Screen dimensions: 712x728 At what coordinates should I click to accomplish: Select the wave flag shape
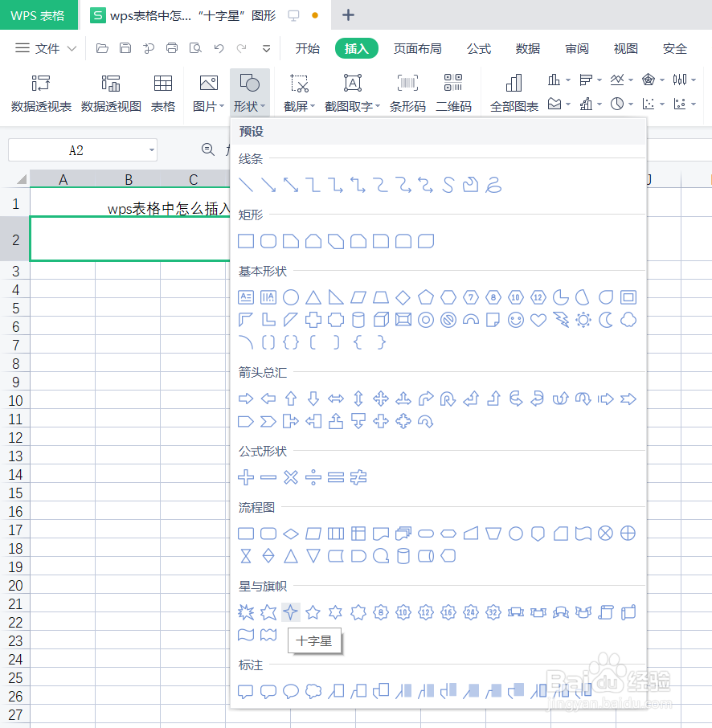point(246,635)
